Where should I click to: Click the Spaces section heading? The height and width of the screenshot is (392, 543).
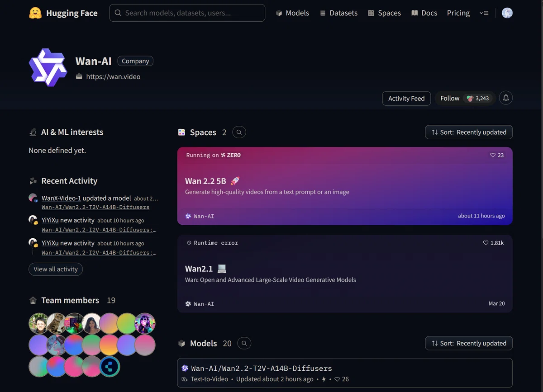203,132
